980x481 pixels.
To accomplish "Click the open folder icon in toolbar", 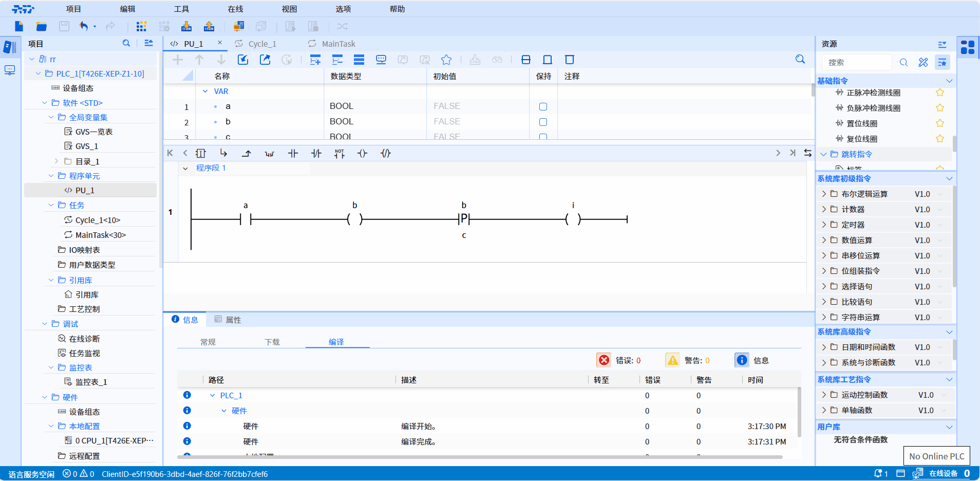I will 42,26.
